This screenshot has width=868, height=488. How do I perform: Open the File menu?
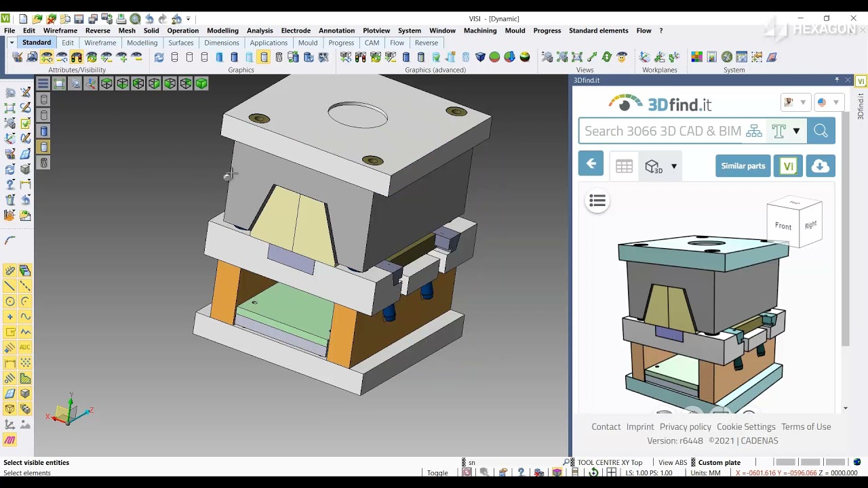coord(9,30)
